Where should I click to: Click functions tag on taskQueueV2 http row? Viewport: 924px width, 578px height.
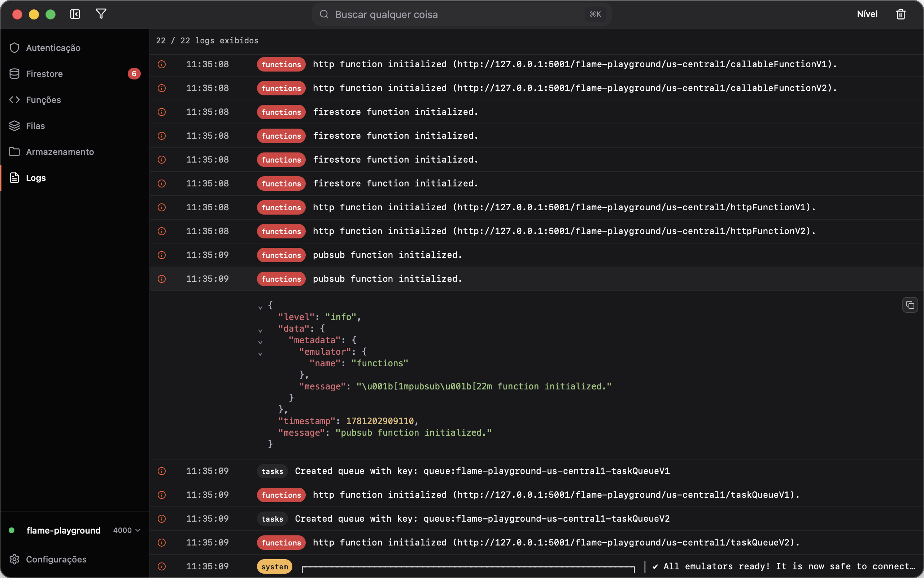tap(281, 543)
